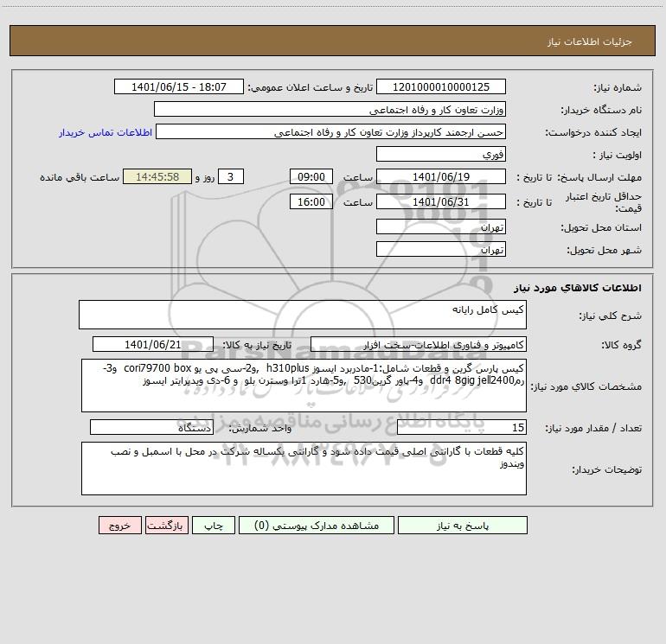Click the quantity field showing 15
Image resolution: width=666 pixels, height=644 pixels.
(x=462, y=427)
